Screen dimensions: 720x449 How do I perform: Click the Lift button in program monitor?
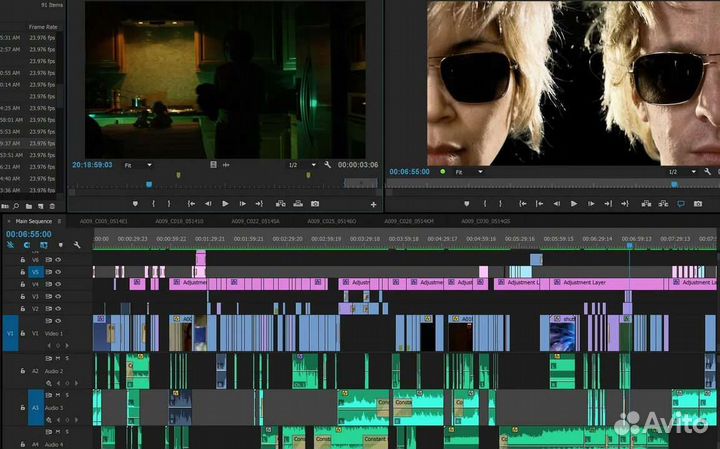pyautogui.click(x=646, y=204)
